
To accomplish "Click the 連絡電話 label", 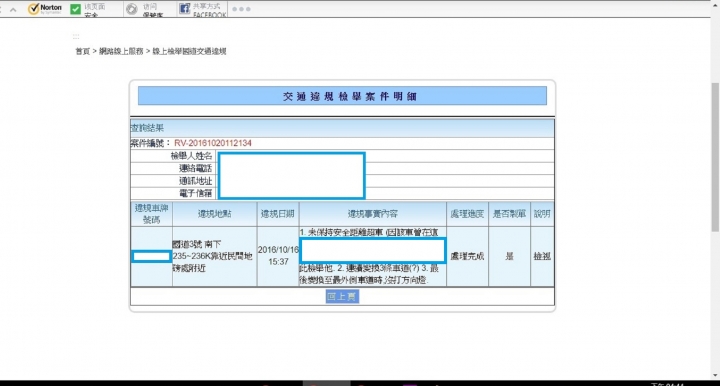I will [196, 168].
